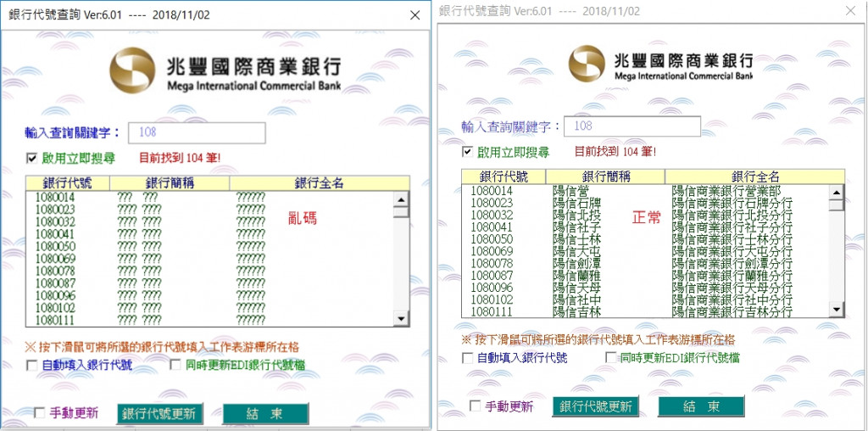Close the left 銀行代號查詢 window
The width and height of the screenshot is (868, 431).
415,15
